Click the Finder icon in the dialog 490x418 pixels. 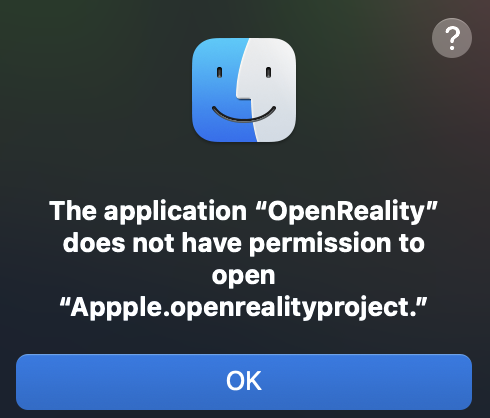click(244, 90)
